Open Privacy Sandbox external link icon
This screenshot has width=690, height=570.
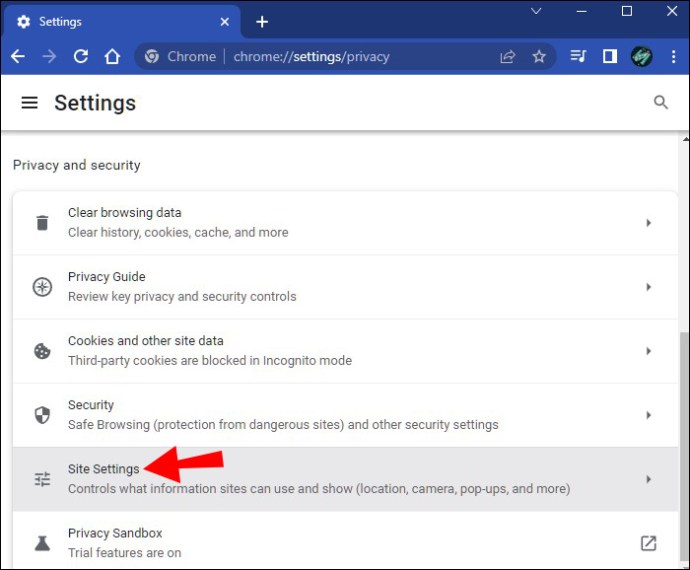click(x=648, y=543)
